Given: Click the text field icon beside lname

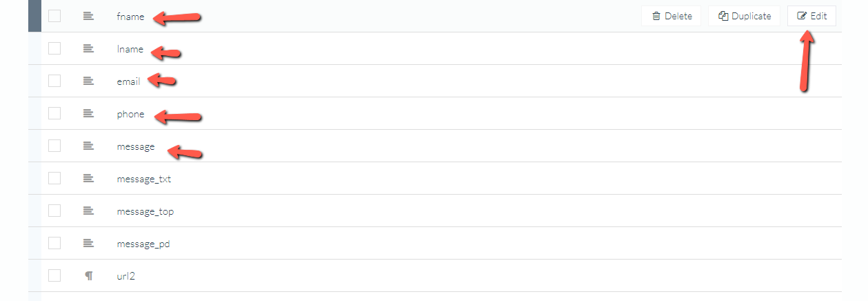Looking at the screenshot, I should (88, 48).
